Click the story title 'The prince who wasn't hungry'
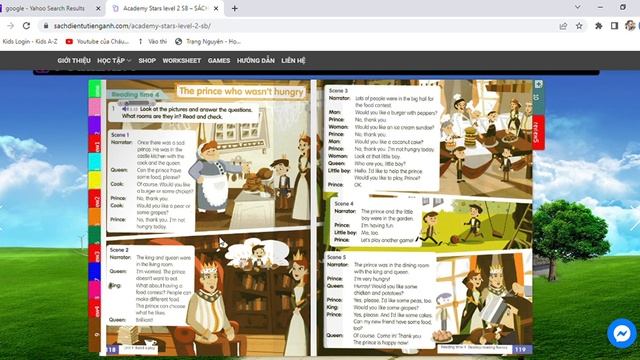 click(x=241, y=91)
